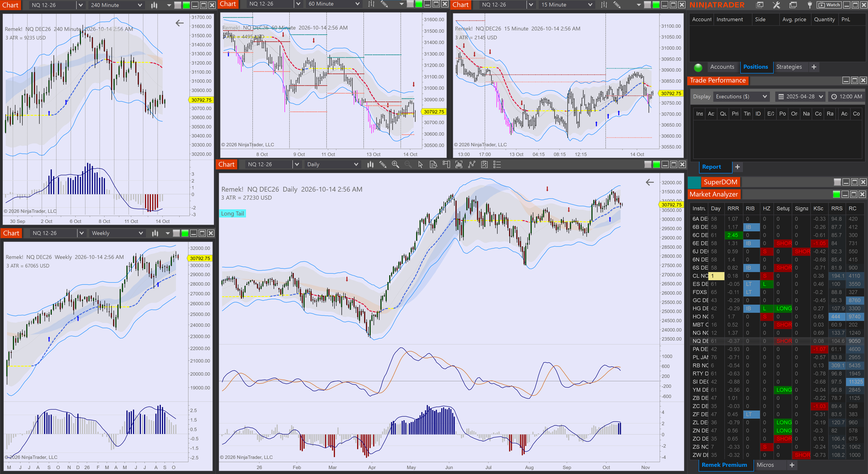Select the arrow cursor tool in the Daily chart
The height and width of the screenshot is (474, 868).
420,165
